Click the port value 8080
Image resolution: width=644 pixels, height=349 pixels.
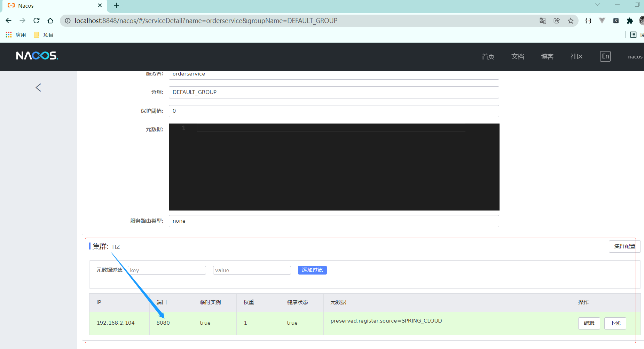click(163, 323)
